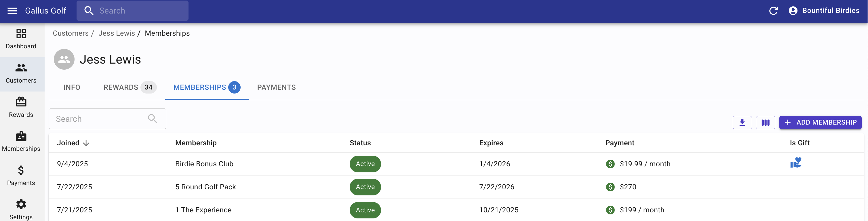
Task: Click the refresh icon in top bar
Action: coord(773,11)
